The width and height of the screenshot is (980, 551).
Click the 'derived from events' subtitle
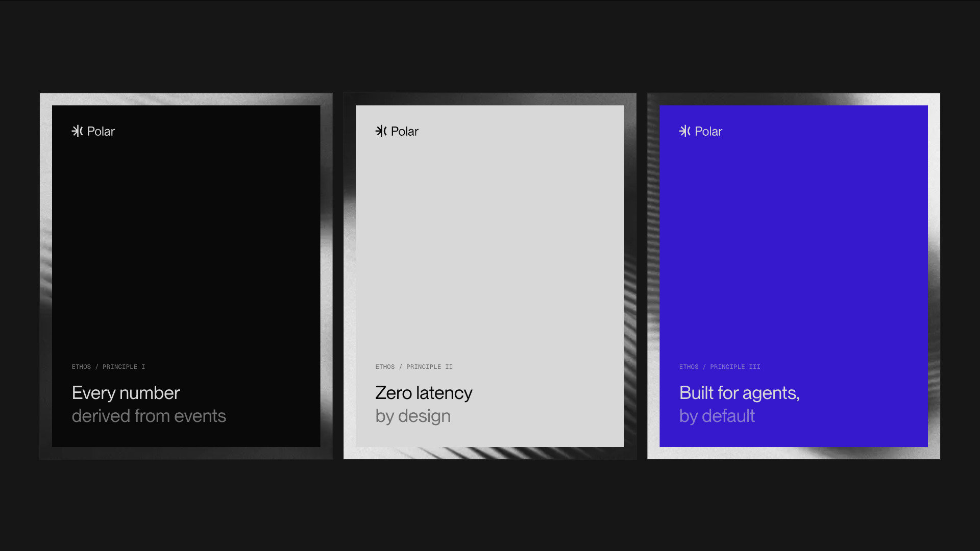(149, 416)
